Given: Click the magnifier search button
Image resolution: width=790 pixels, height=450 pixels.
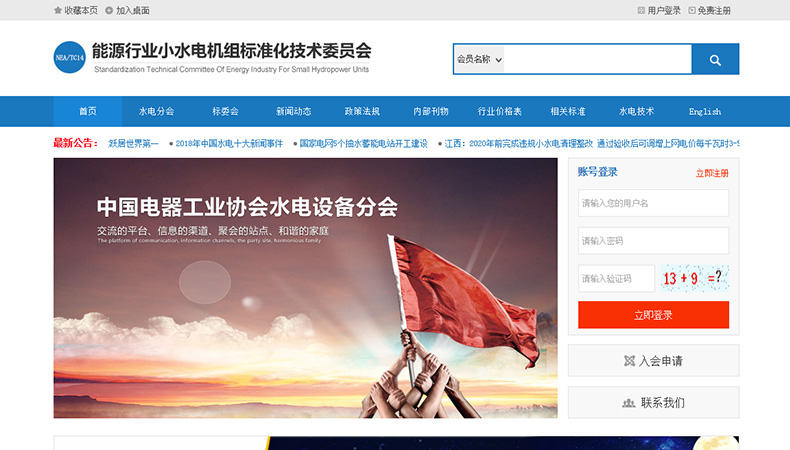Looking at the screenshot, I should 715,59.
